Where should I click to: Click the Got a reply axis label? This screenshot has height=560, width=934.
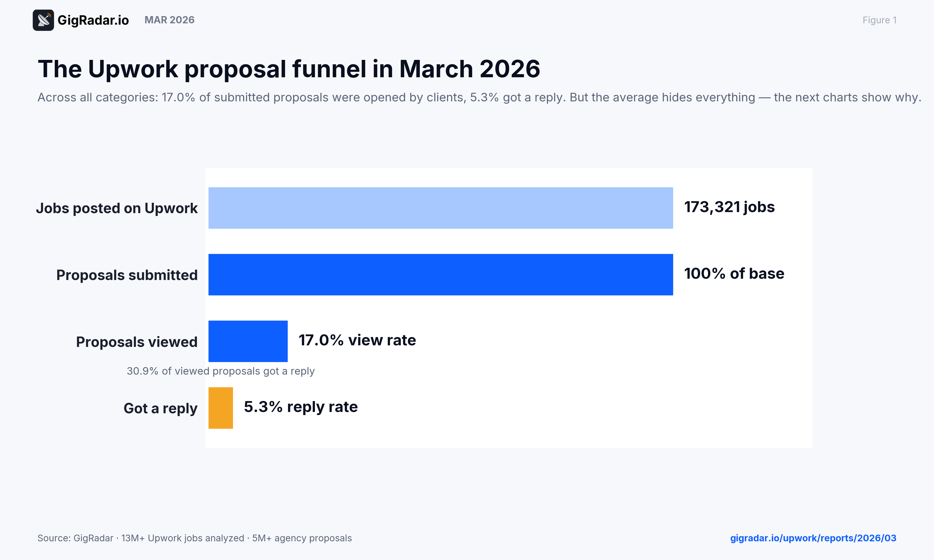tap(160, 408)
